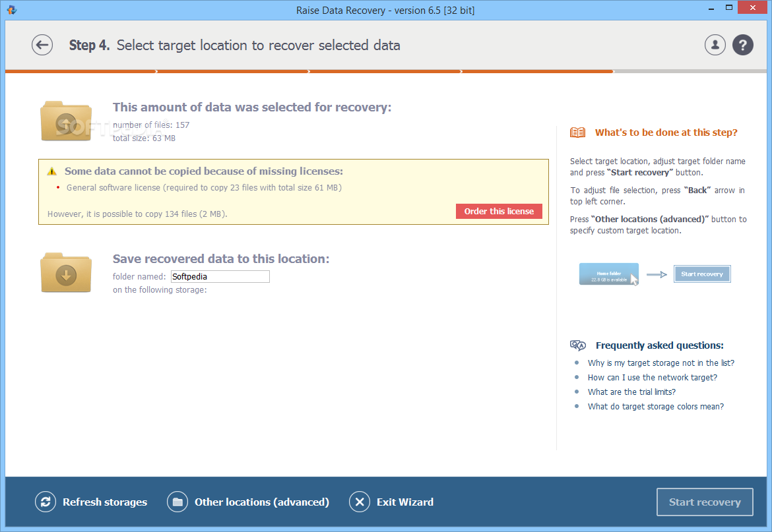Click the 'What's to be done at this step?' heading
The width and height of the screenshot is (772, 532).
pos(666,133)
